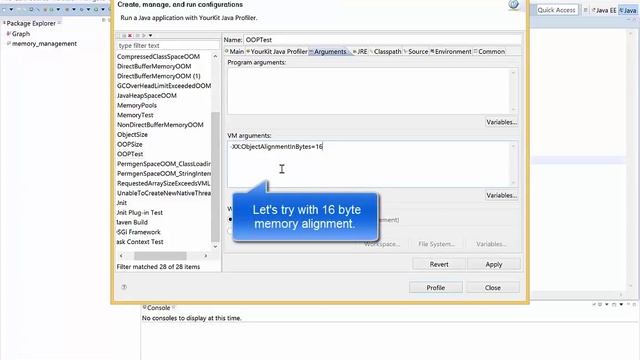Switch to the Common tab
The width and height of the screenshot is (640, 360).
[489, 51]
